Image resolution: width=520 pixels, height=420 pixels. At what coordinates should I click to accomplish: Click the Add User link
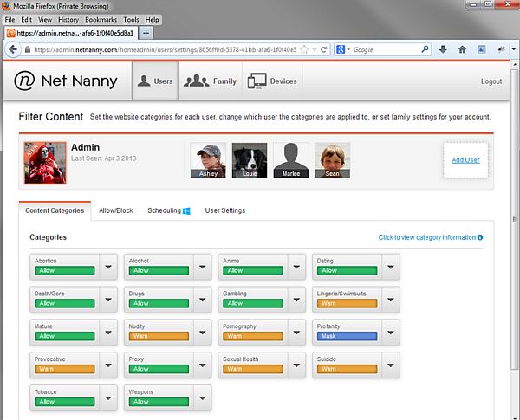tap(465, 160)
